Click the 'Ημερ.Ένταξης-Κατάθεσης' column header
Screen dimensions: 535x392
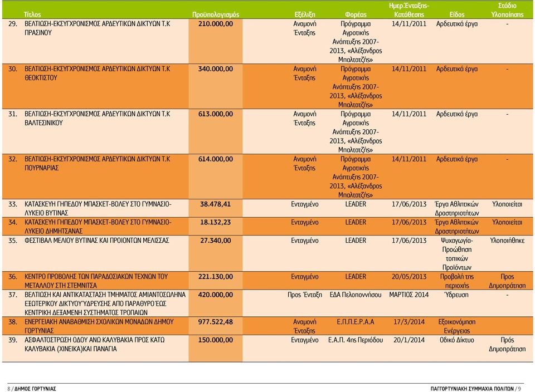(x=408, y=10)
